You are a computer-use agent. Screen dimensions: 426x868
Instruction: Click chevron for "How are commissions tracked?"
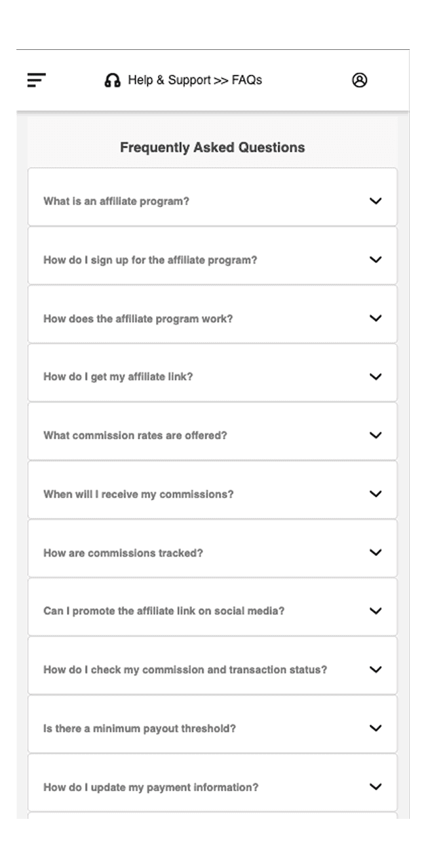(x=376, y=552)
